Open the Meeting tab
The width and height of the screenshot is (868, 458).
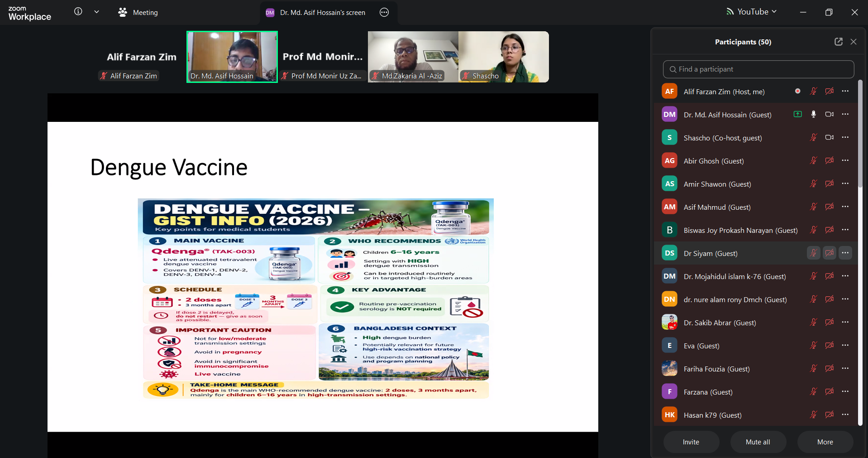pos(138,12)
